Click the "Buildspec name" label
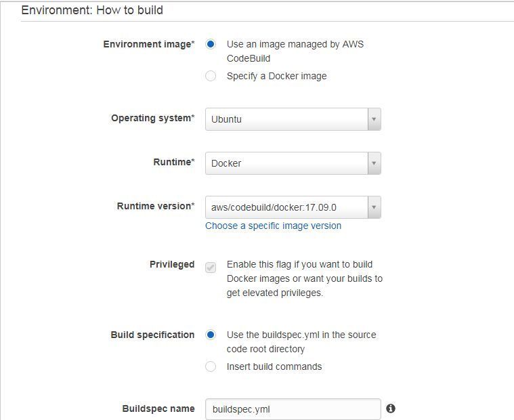The height and width of the screenshot is (420, 514). 158,408
